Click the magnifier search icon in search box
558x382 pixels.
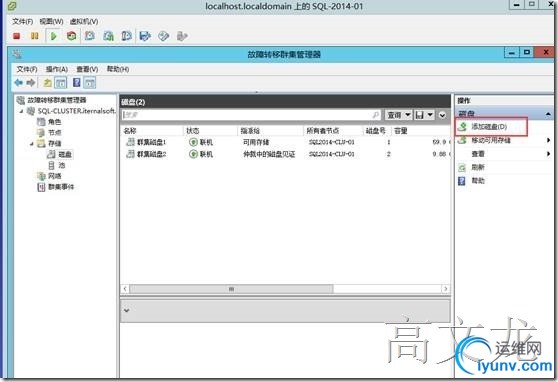point(375,115)
